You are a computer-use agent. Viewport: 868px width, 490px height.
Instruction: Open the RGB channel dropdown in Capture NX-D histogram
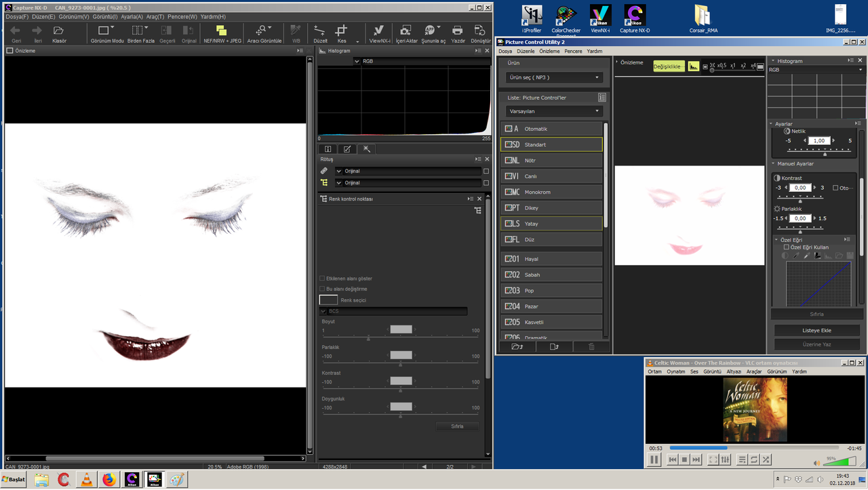(x=420, y=61)
